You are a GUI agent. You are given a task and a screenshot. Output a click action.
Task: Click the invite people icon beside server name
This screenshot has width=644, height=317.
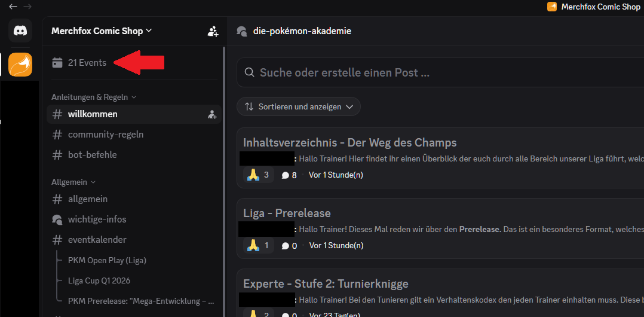[213, 31]
